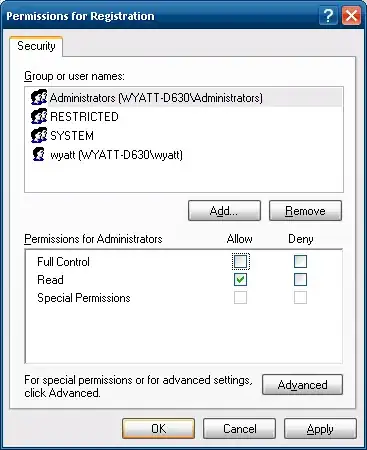The image size is (367, 450).
Task: Click the wyatt user icon
Action: coord(39,154)
